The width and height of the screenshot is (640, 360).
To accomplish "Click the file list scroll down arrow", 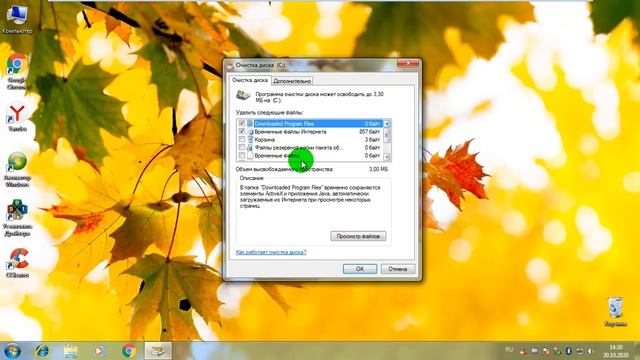I will coord(387,157).
